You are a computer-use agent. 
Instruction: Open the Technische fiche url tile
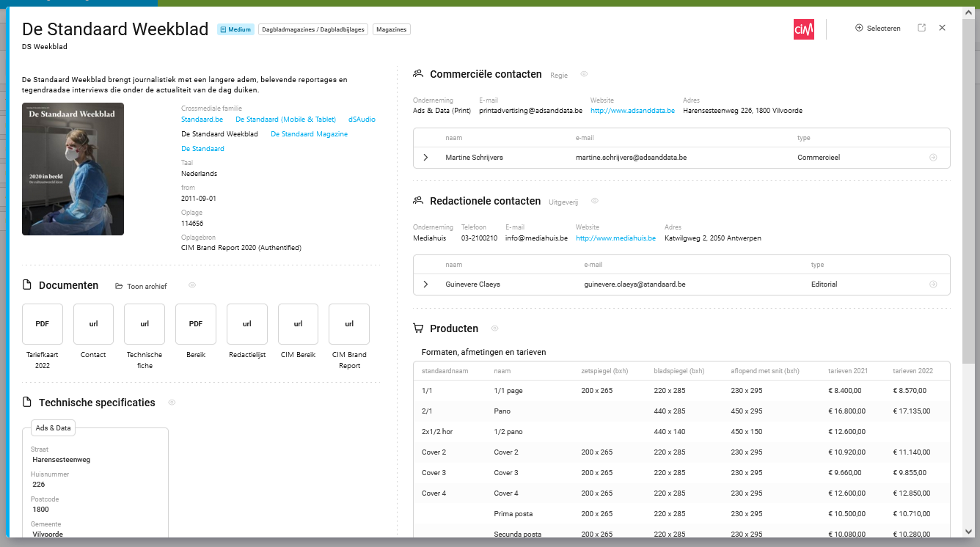pyautogui.click(x=145, y=324)
